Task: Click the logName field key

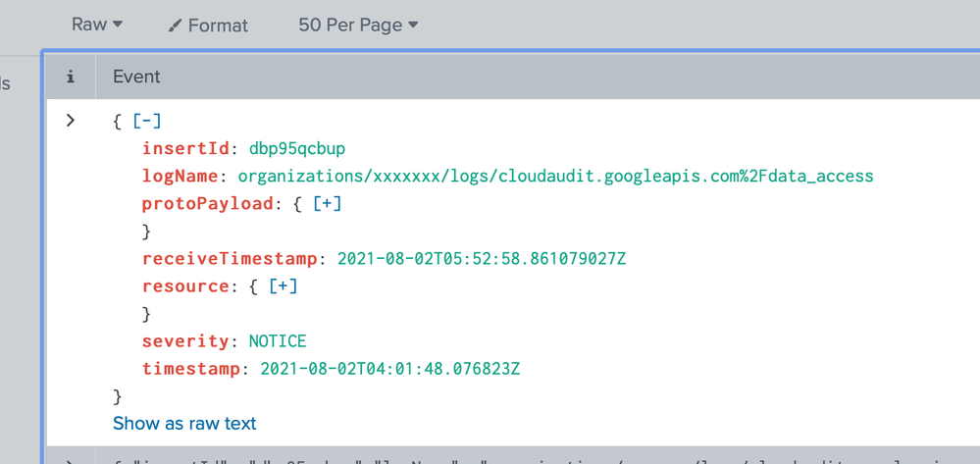Action: click(x=181, y=176)
